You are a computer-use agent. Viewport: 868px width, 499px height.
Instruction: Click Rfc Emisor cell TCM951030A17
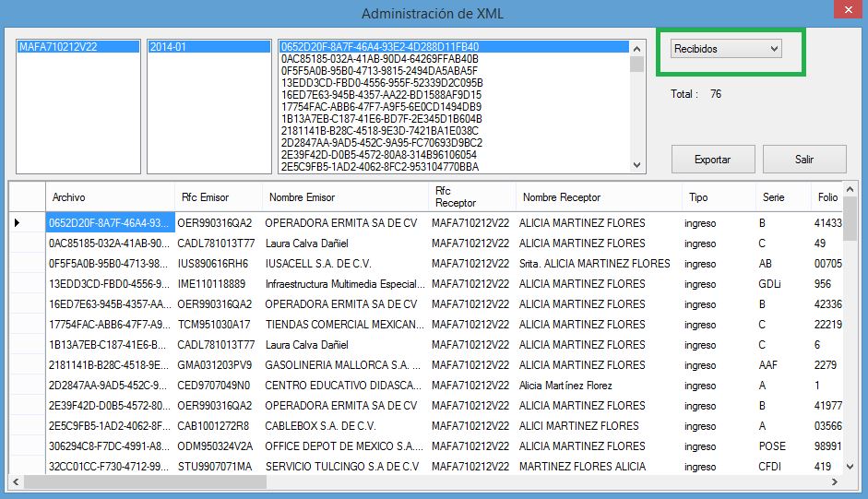(219, 325)
